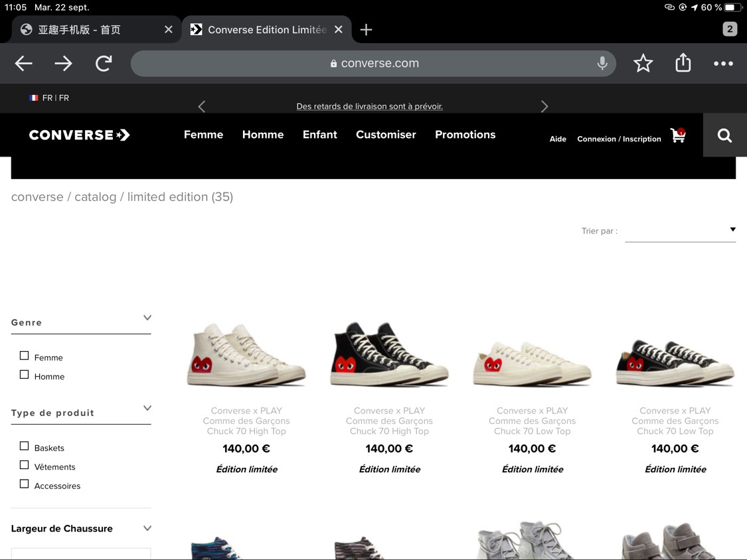Open the first Chuck 70 High Top title link

(x=246, y=421)
